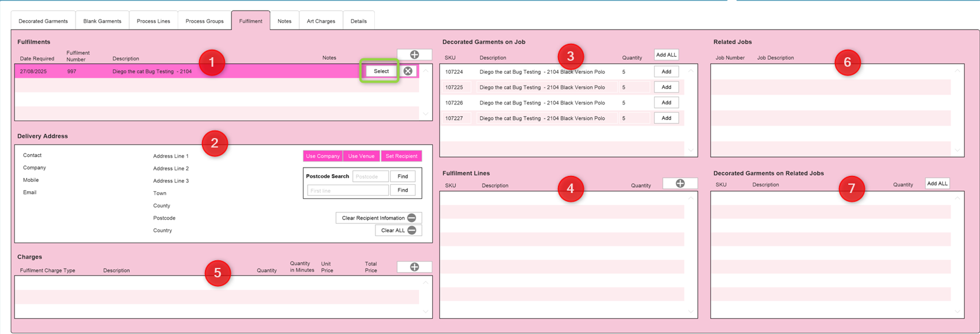Image resolution: width=980 pixels, height=334 pixels.
Task: Add ALL garments on related jobs
Action: 937,184
